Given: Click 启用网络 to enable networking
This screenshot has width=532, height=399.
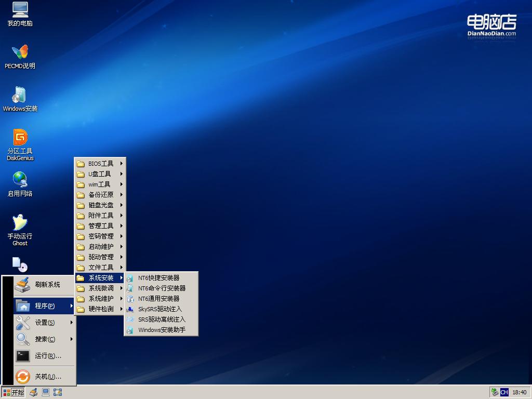Looking at the screenshot, I should [x=20, y=183].
